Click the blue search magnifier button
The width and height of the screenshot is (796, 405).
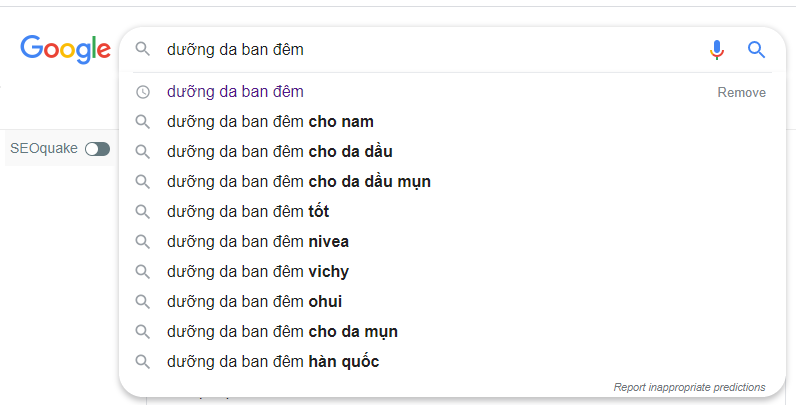click(x=756, y=49)
